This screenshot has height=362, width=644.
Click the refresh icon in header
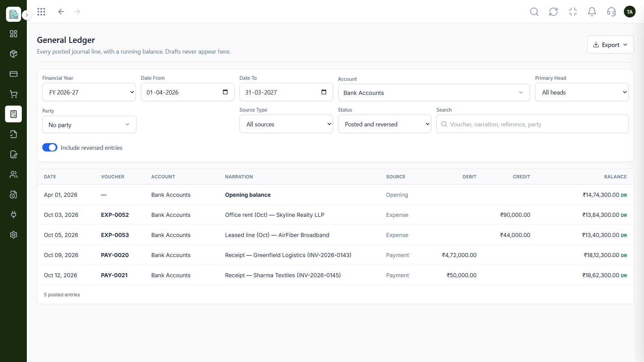[553, 12]
